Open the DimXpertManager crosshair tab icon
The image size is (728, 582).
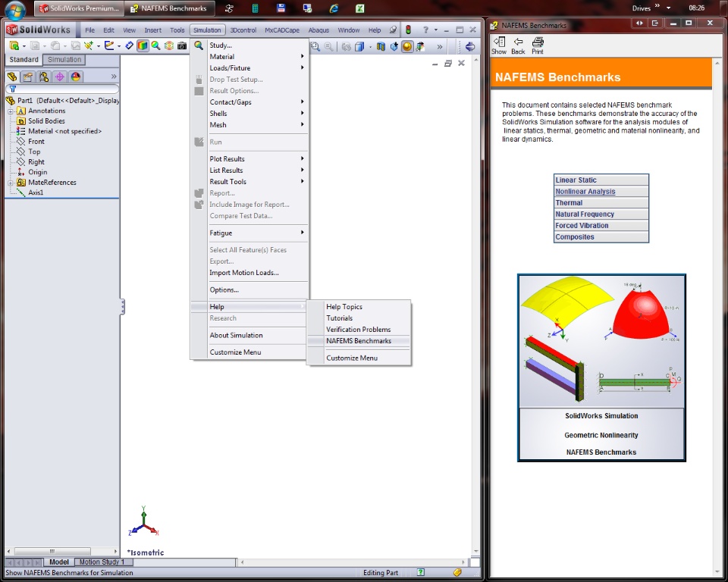59,77
